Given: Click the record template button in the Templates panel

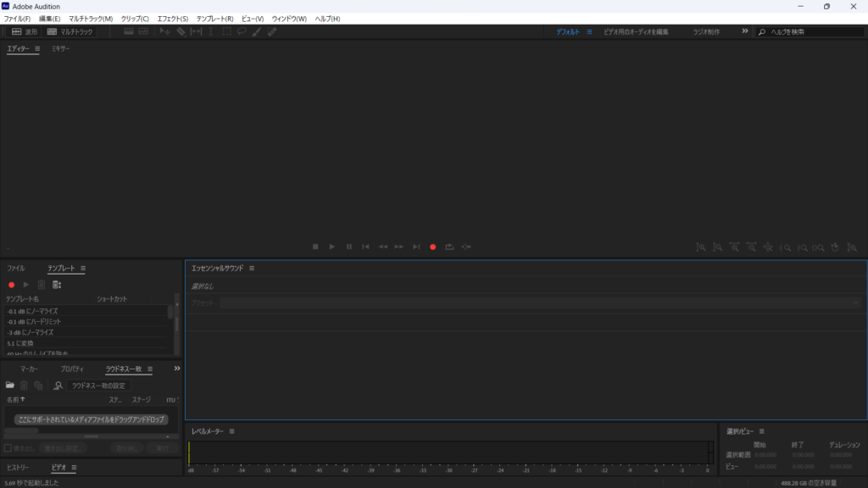Looking at the screenshot, I should pos(11,285).
